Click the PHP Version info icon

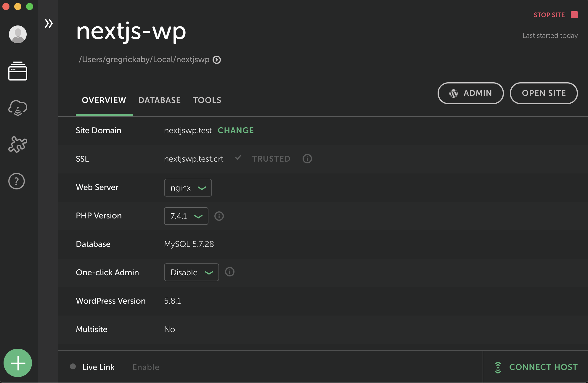219,216
